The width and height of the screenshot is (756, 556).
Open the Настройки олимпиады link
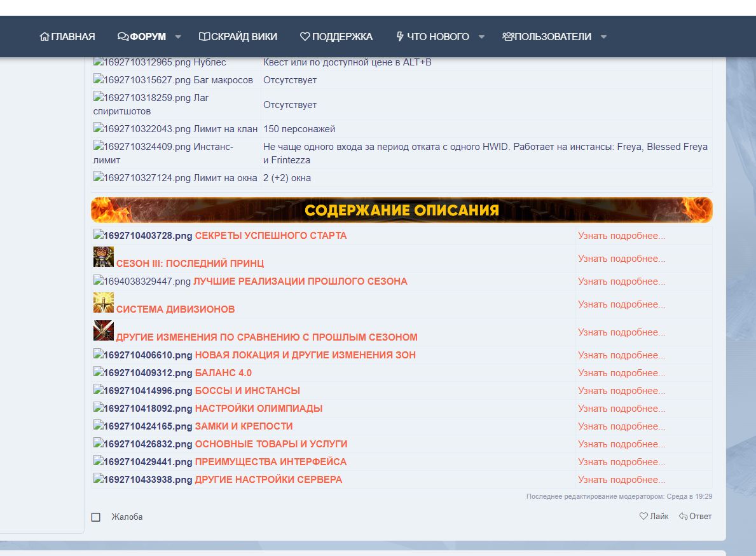[258, 409]
